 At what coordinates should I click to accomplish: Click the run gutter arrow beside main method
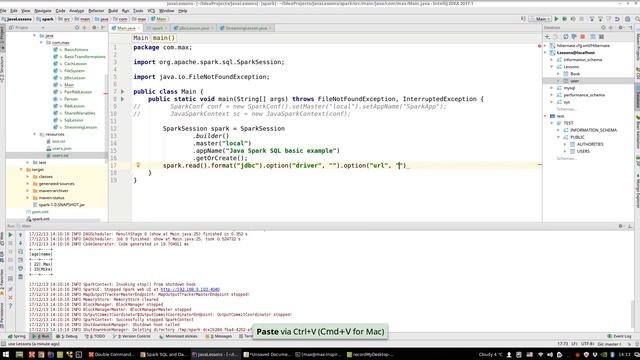coord(122,99)
